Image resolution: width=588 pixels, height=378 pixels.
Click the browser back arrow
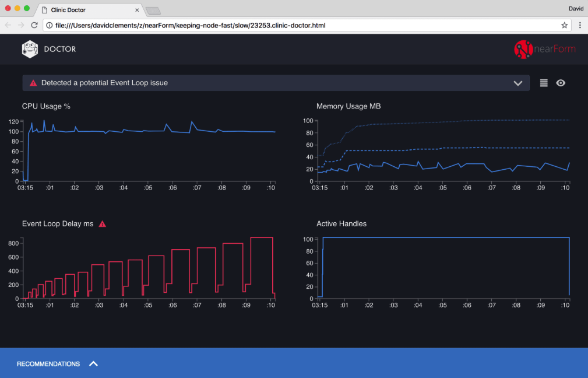[8, 25]
